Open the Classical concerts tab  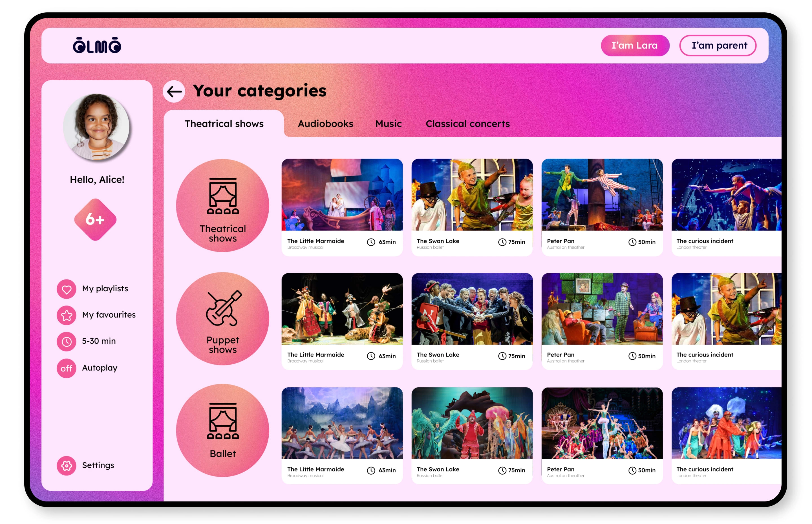[x=467, y=124]
